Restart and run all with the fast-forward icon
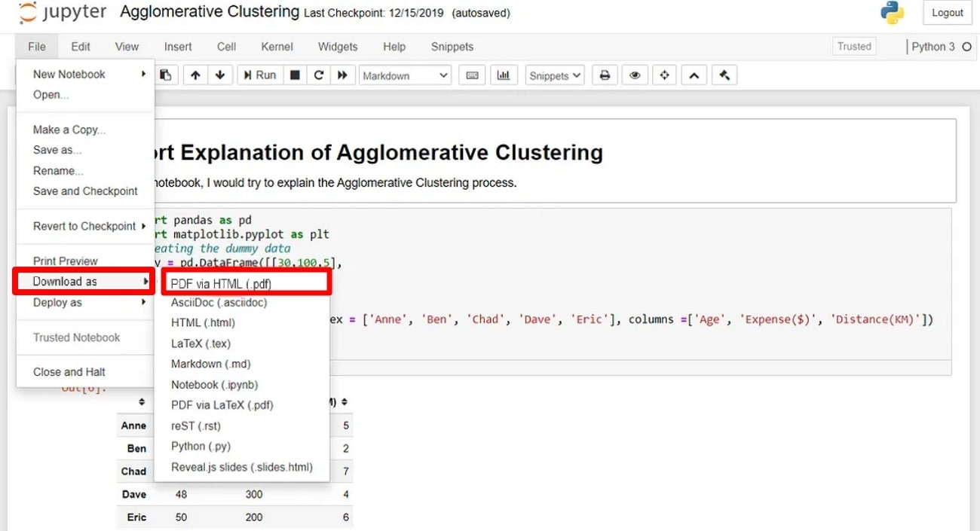Screen dimensions: 980x531 [342, 75]
